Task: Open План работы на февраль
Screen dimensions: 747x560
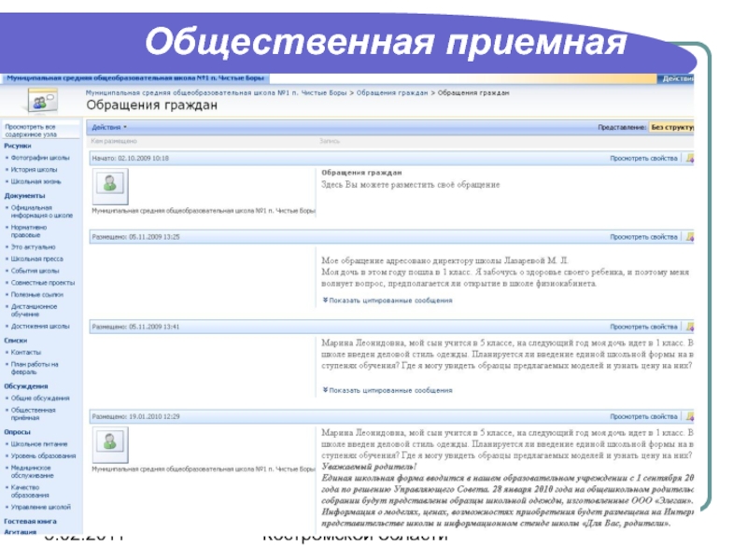Action: tap(35, 368)
